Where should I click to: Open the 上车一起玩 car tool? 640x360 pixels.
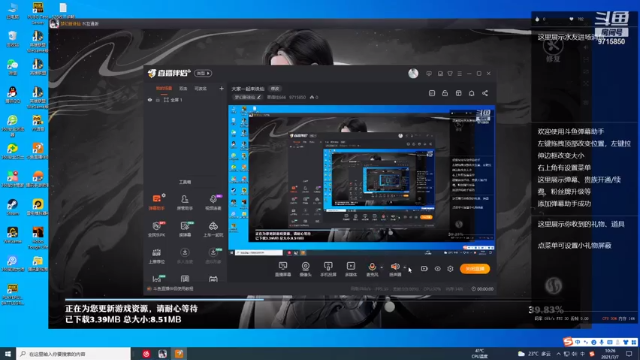[213, 229]
